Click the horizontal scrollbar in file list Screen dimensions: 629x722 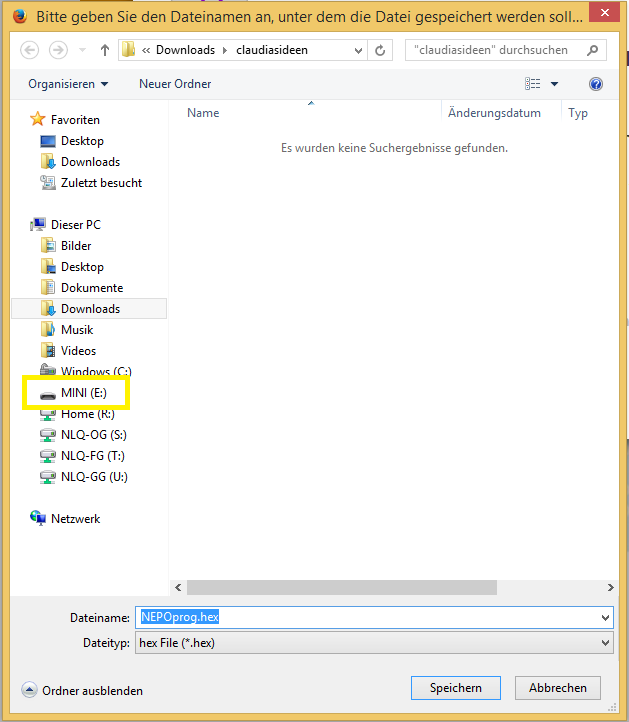340,588
